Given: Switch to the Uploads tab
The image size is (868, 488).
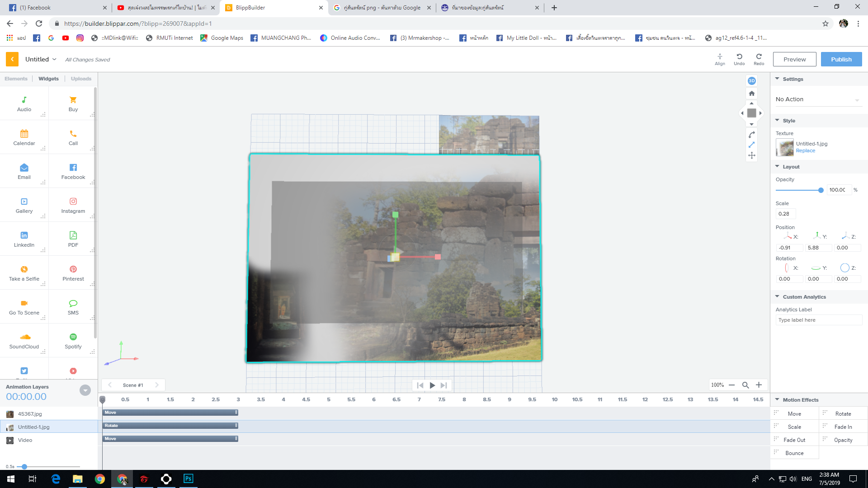Looking at the screenshot, I should click(81, 79).
